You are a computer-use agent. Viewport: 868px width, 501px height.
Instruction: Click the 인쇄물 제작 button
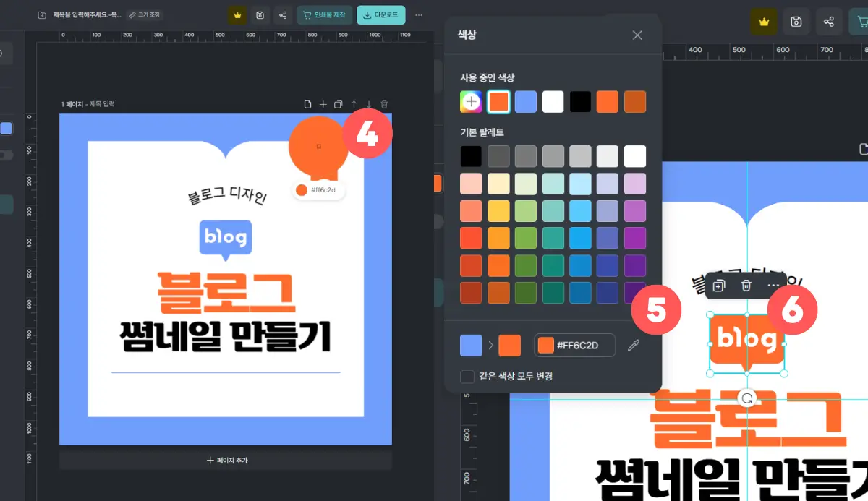[x=324, y=14]
